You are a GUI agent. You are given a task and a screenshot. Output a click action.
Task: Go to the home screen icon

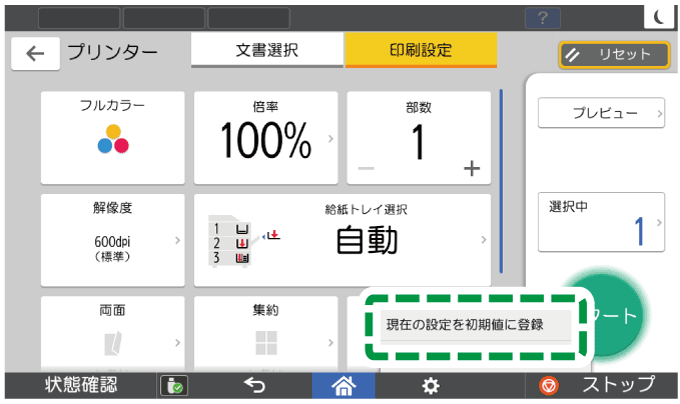tap(343, 385)
